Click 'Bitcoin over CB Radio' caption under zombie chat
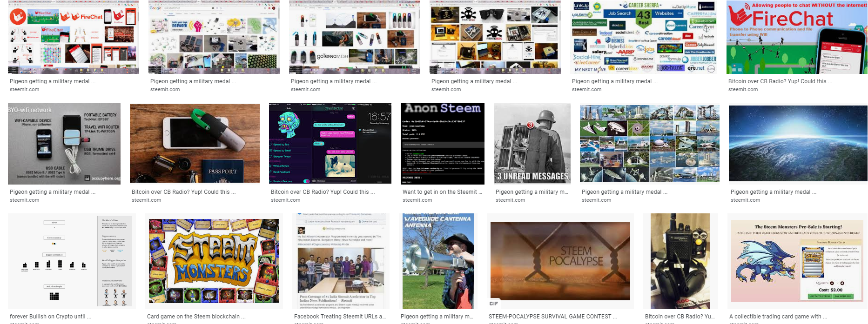This screenshot has width=868, height=324. click(x=323, y=192)
